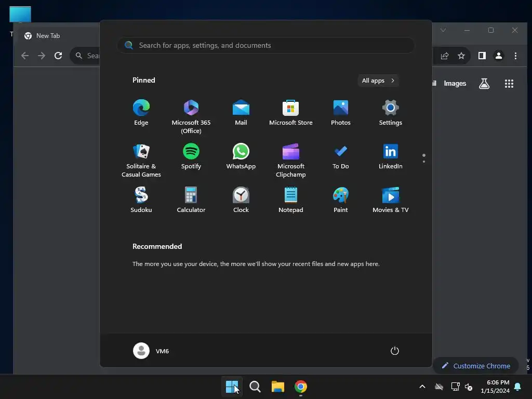Launch Microsoft Clipchamp
Image resolution: width=532 pixels, height=399 pixels.
coord(291,161)
